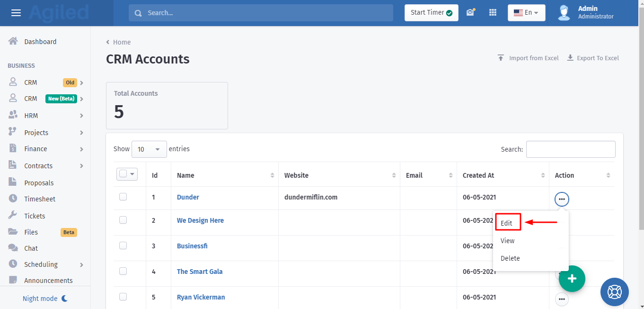Click the Dashboard home icon
Screen dimensions: 644x309
point(13,42)
